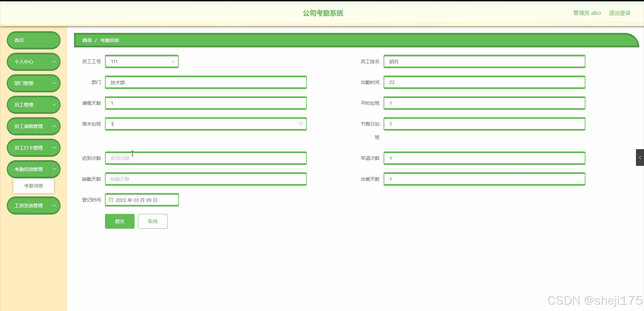Expand the 员工打卡管理 menu
Screen dimensions: 644x311
pos(34,148)
